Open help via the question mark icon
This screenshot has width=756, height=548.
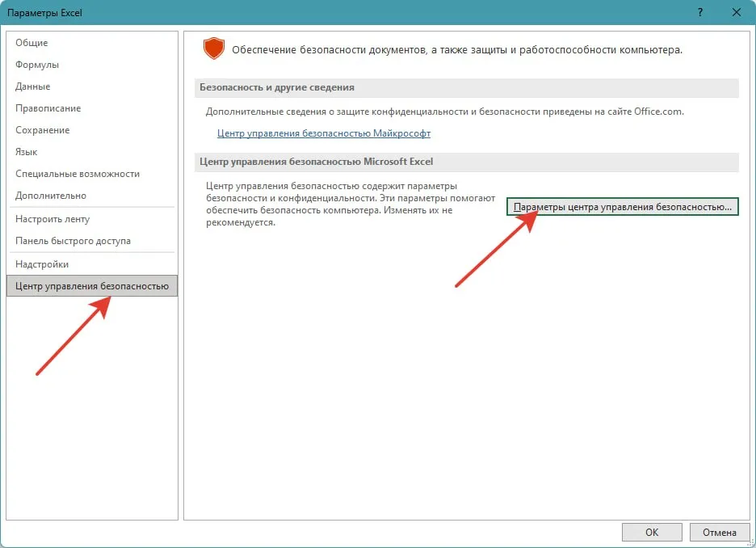click(699, 13)
